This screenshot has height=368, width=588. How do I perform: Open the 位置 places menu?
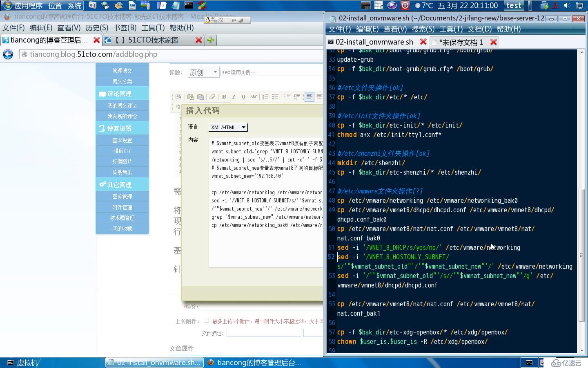click(x=55, y=6)
